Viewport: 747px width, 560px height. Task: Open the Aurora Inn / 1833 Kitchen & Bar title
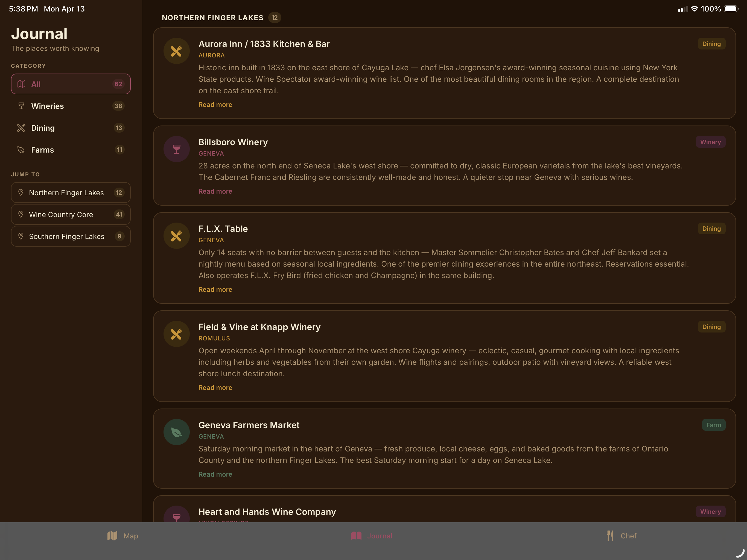point(264,44)
